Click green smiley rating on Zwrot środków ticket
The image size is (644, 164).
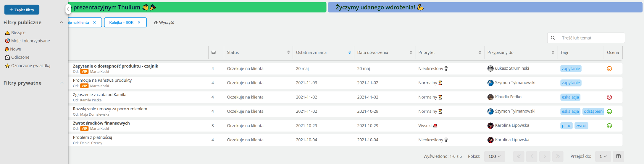point(609,126)
